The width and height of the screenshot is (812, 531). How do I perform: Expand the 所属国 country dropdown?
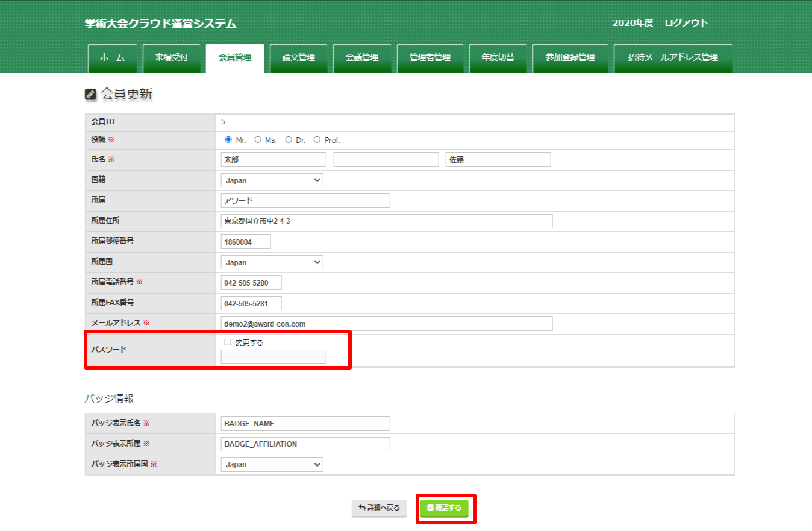(x=272, y=262)
